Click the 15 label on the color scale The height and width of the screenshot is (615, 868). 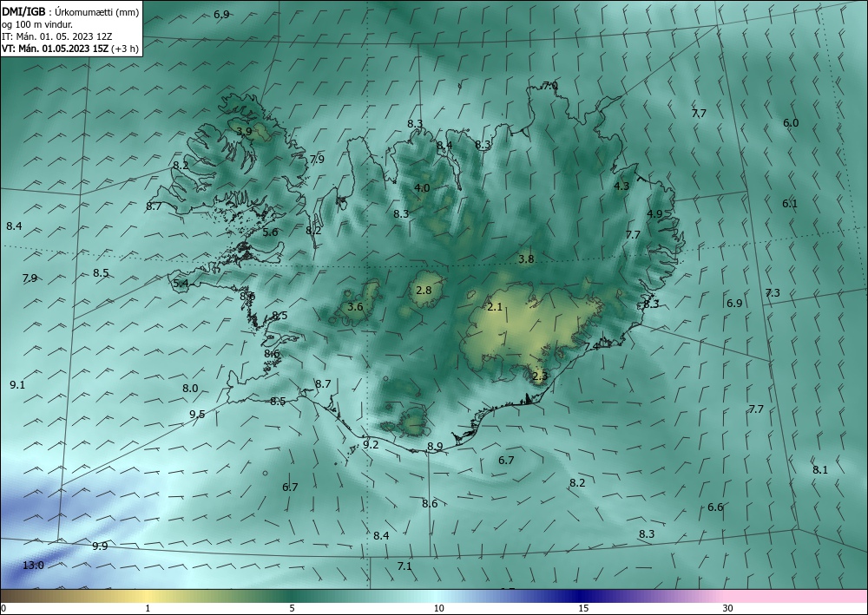(x=583, y=608)
